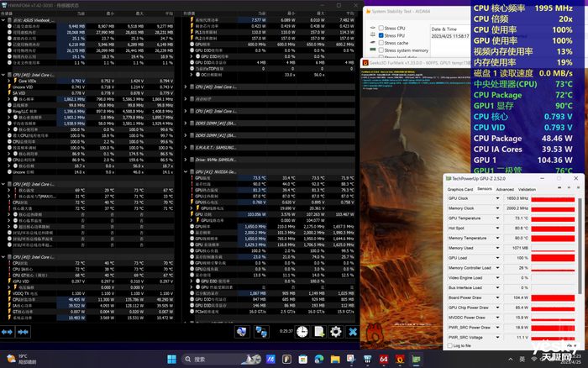The height and width of the screenshot is (368, 588).
Task: Click the Windows Start button on taskbar
Action: 171,360
